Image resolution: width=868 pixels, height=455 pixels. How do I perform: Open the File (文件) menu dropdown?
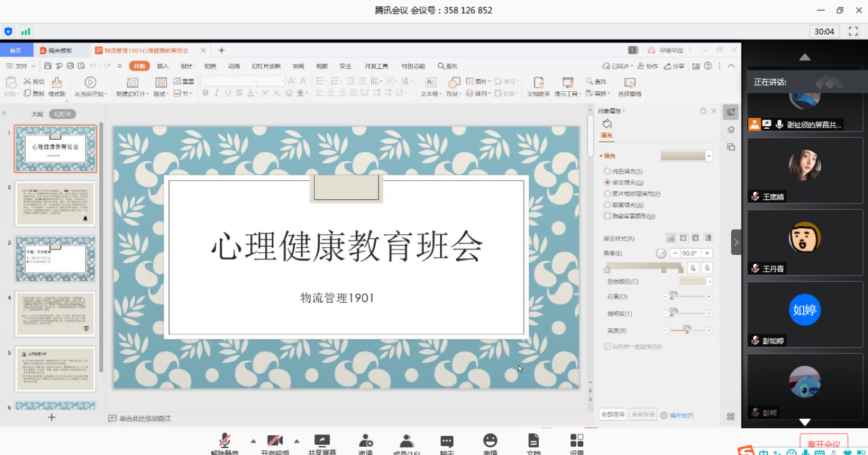click(x=21, y=66)
